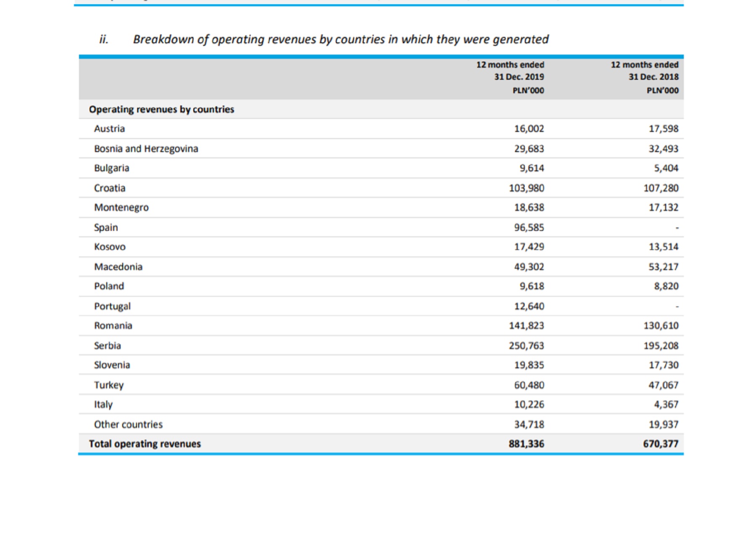This screenshot has height=556, width=756.
Task: Click the Austria row label
Action: (x=109, y=129)
